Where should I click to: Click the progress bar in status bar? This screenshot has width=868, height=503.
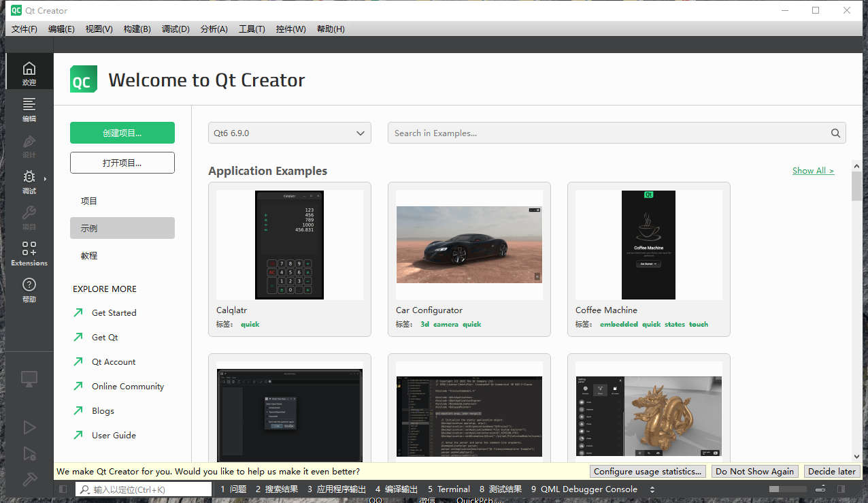788,489
